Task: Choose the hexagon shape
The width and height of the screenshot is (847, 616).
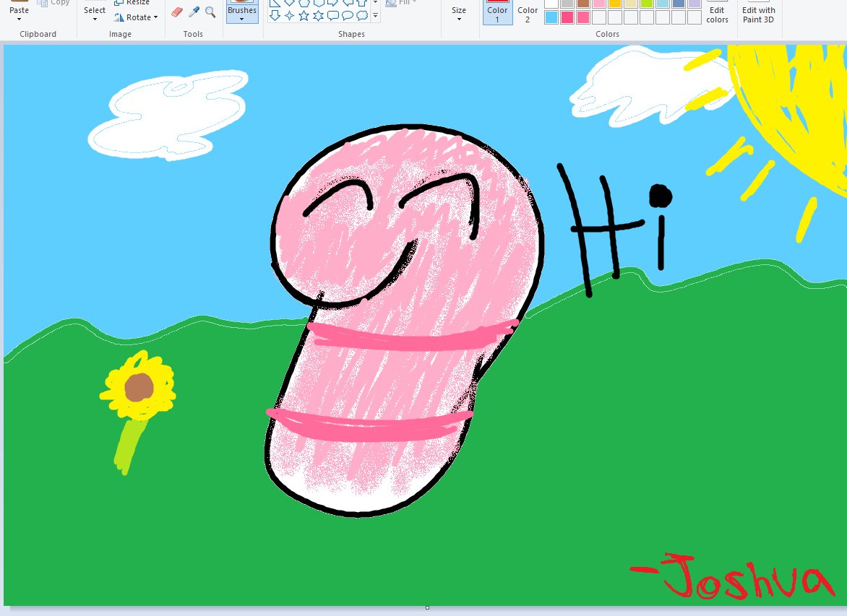Action: [319, 3]
